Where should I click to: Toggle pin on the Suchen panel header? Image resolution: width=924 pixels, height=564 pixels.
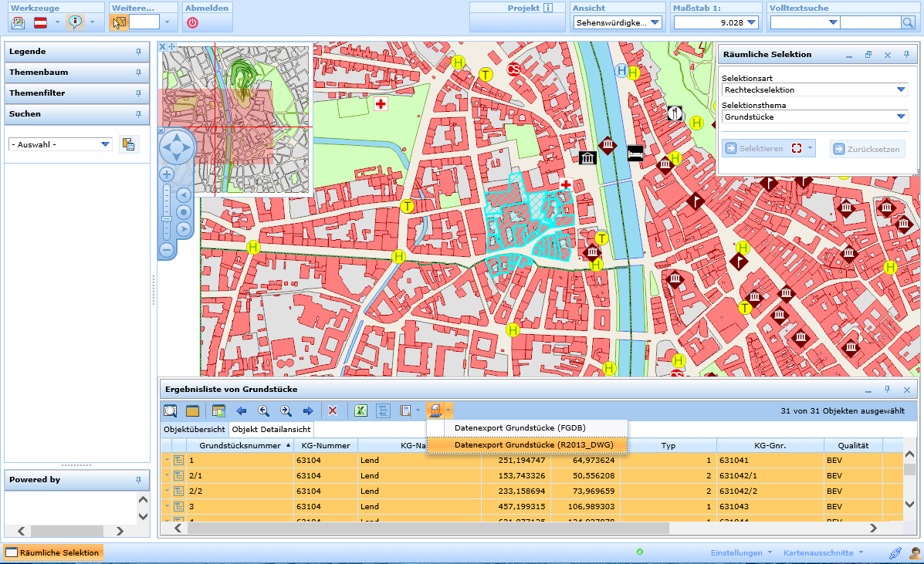point(139,114)
